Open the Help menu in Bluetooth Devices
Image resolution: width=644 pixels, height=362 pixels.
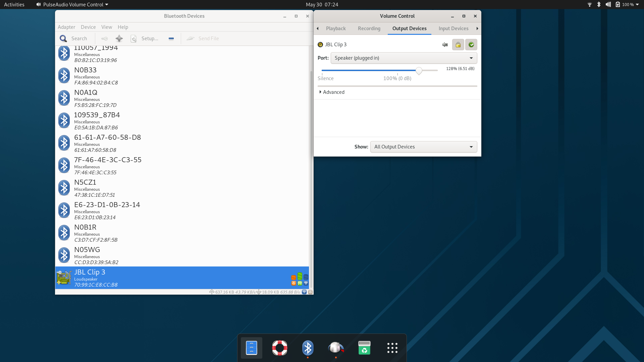click(x=123, y=27)
